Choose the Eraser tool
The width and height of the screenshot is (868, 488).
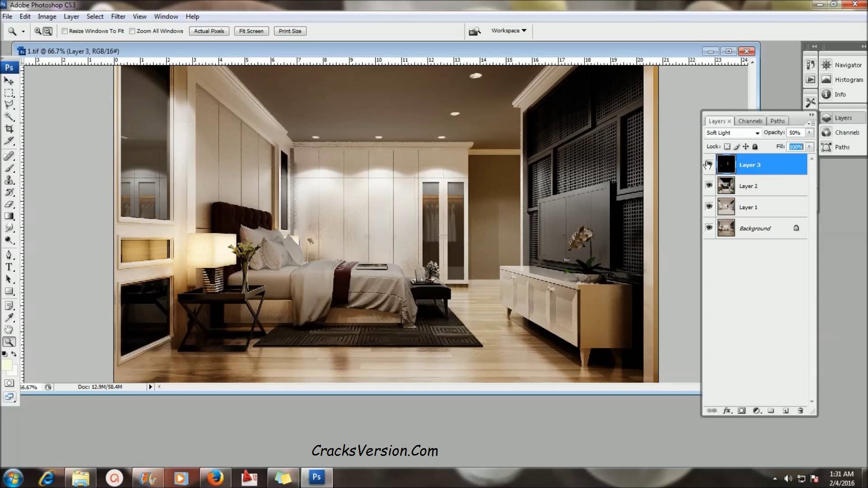click(9, 204)
